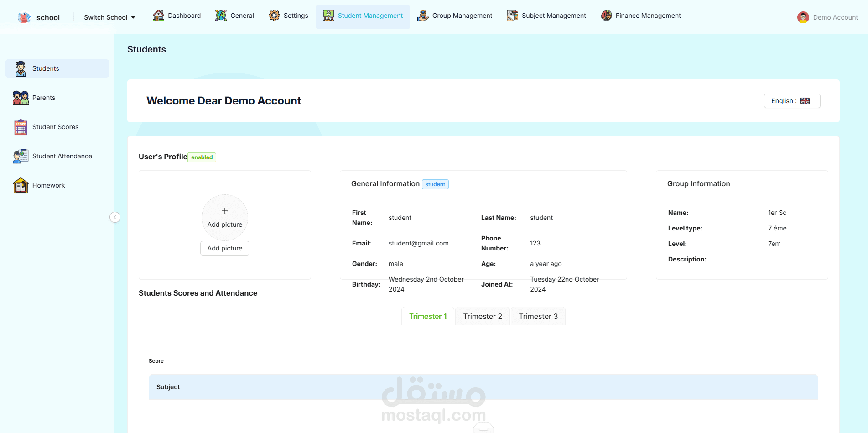Click the level type 7 éme
868x433 pixels.
pyautogui.click(x=777, y=228)
